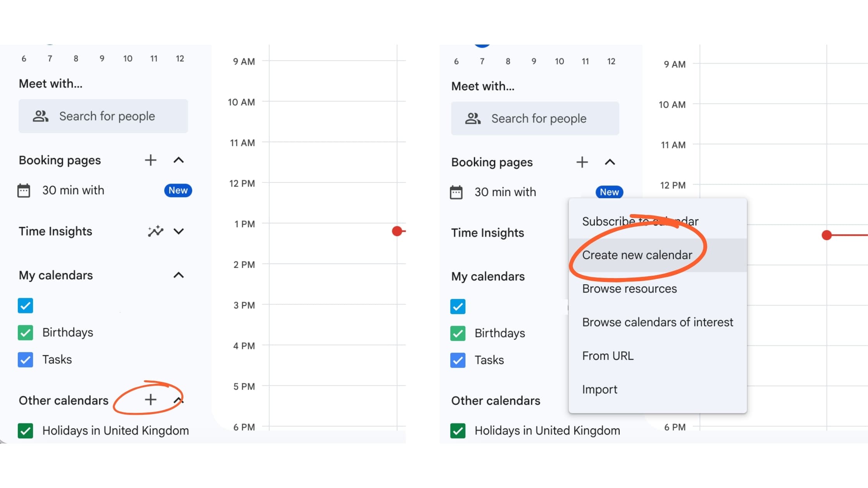Select date 6 in left mini calendar
Viewport: 868px width, 488px height.
coord(24,58)
